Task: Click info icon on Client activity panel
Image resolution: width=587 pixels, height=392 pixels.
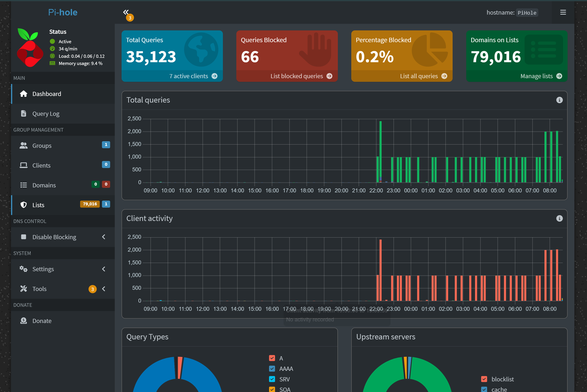Action: (x=559, y=218)
